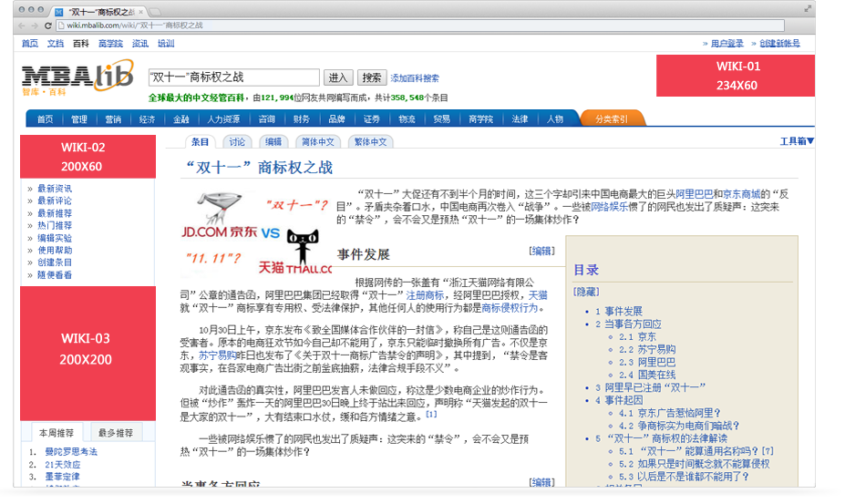Click the 进入 button
Image resolution: width=845 pixels, height=504 pixels.
pyautogui.click(x=338, y=77)
